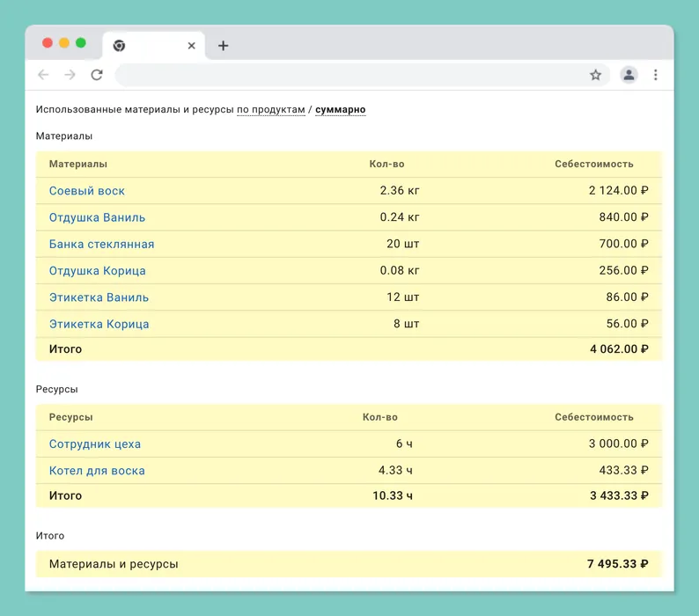
Task: Click 'Себестоимость' header in materials table
Action: (593, 164)
